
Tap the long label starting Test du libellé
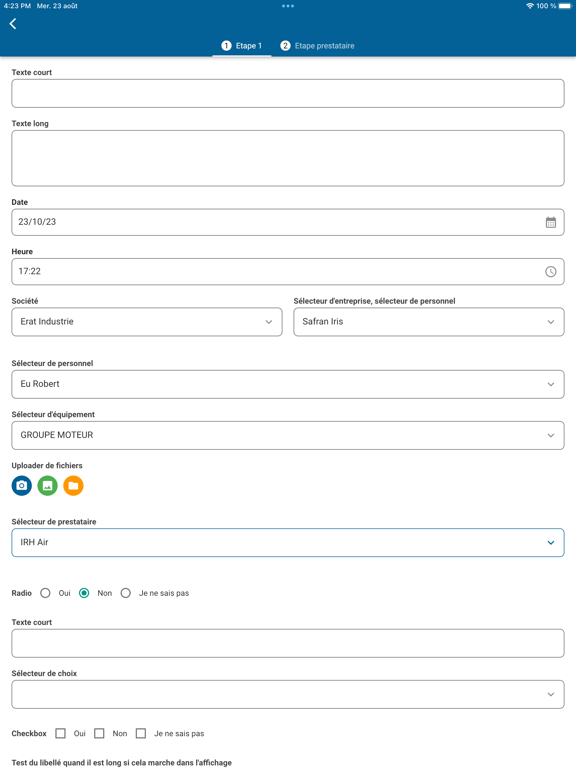[121, 763]
